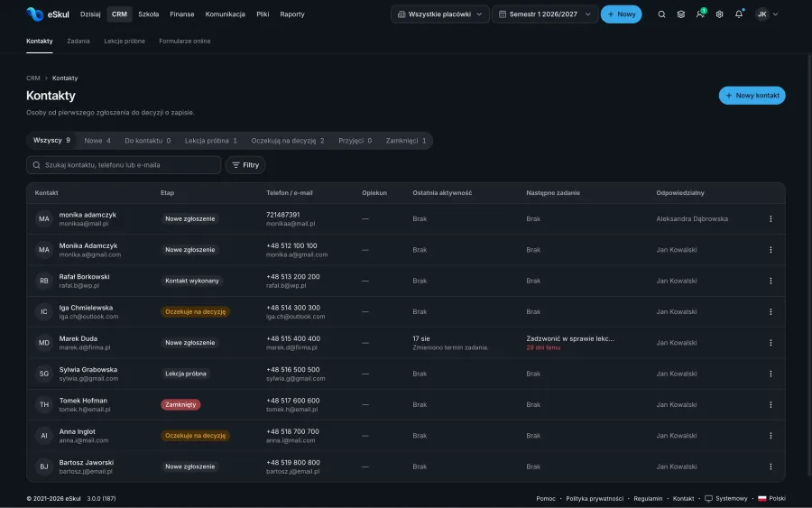
Task: Click the AI avatar of Anna Inglot
Action: coord(44,436)
